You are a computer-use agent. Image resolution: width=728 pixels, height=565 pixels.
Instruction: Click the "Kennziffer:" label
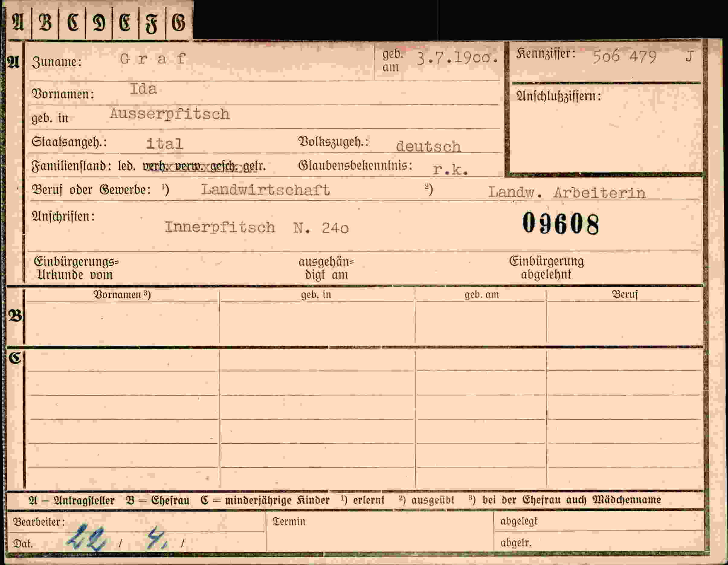click(546, 54)
